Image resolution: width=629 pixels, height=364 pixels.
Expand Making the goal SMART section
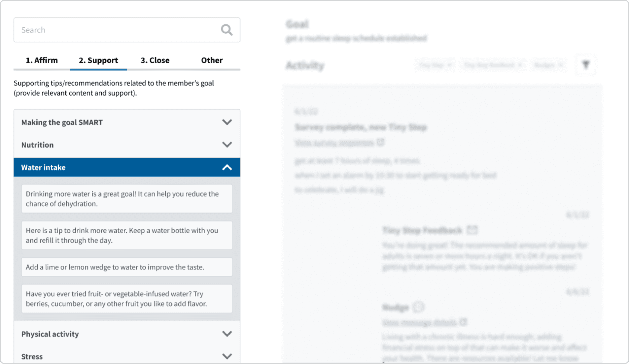pyautogui.click(x=127, y=122)
